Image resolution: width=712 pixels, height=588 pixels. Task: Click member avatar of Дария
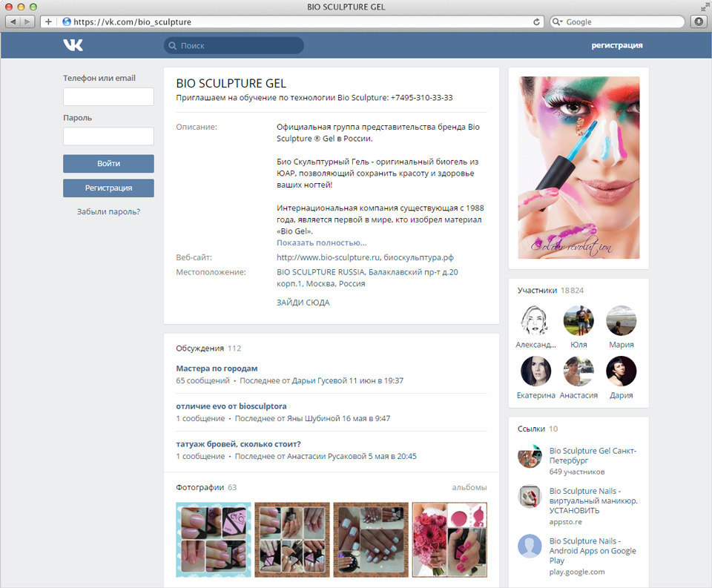pos(622,371)
